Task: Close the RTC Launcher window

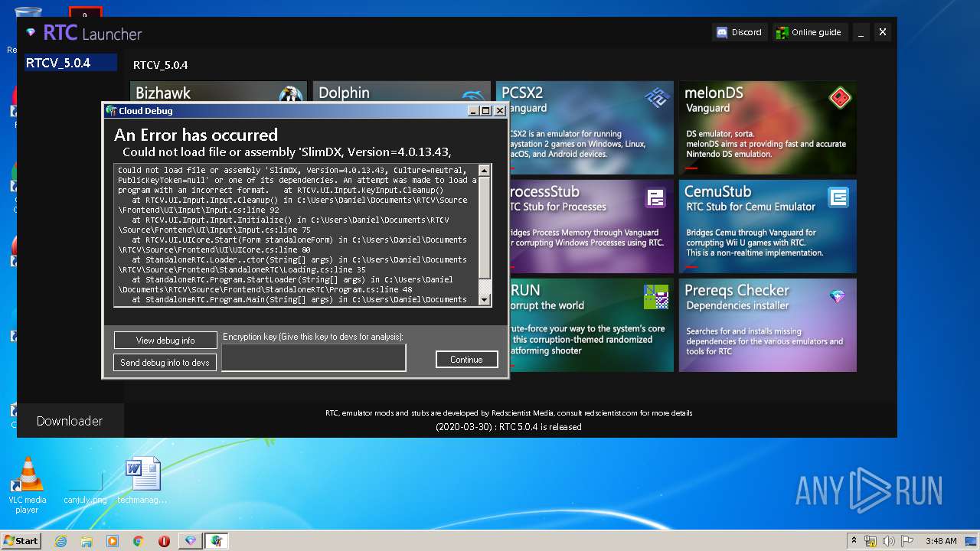Action: (x=883, y=32)
